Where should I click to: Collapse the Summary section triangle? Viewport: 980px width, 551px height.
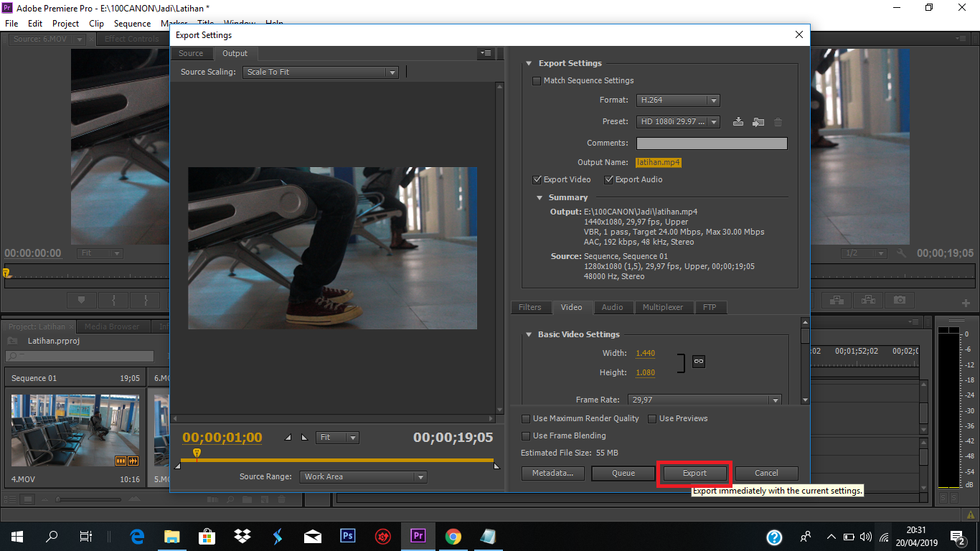(x=540, y=198)
